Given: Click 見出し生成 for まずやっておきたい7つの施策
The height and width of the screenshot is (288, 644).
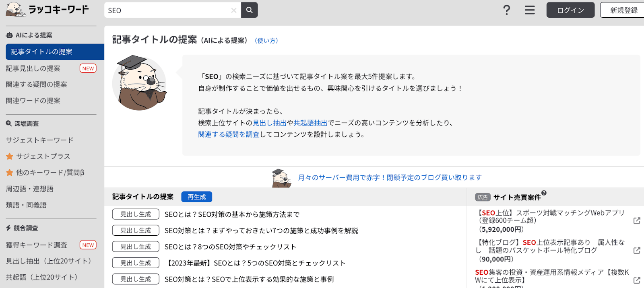Looking at the screenshot, I should pyautogui.click(x=136, y=230).
